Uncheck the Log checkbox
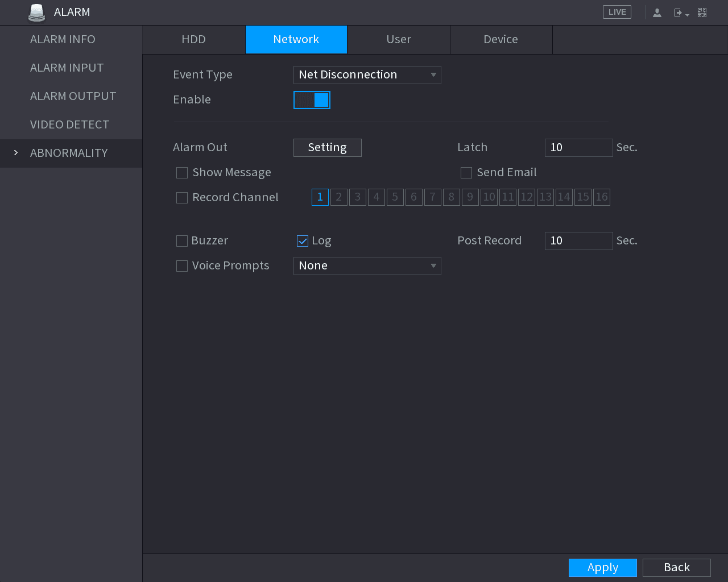The height and width of the screenshot is (582, 728). coord(303,241)
